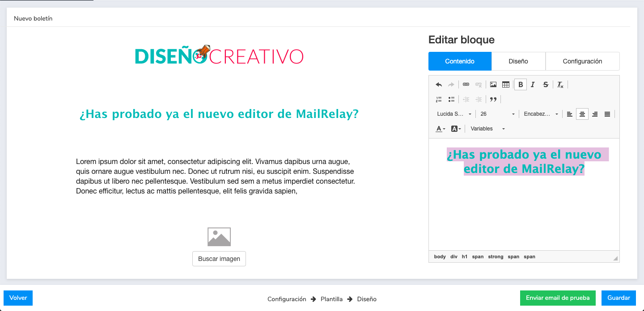Image resolution: width=644 pixels, height=311 pixels.
Task: Create a bulleted list
Action: point(451,99)
